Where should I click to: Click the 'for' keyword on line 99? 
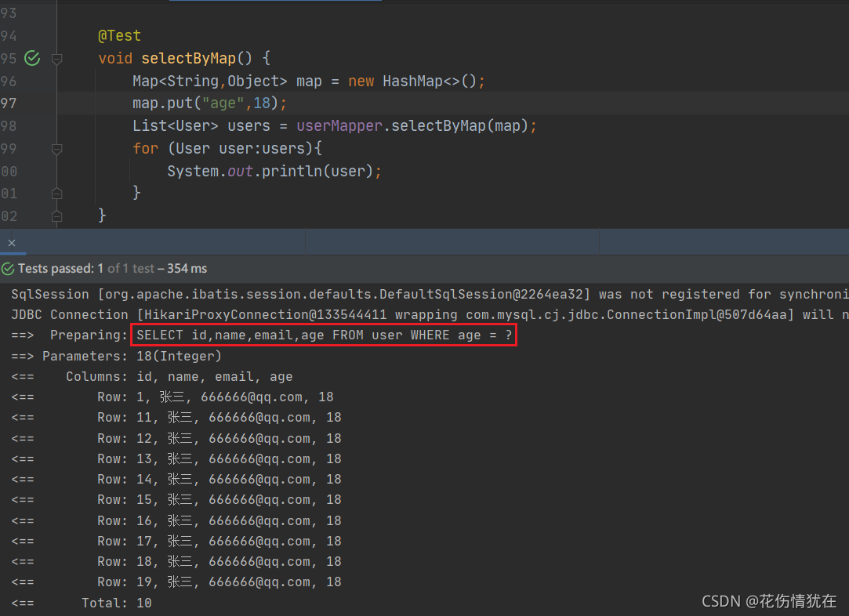(146, 149)
